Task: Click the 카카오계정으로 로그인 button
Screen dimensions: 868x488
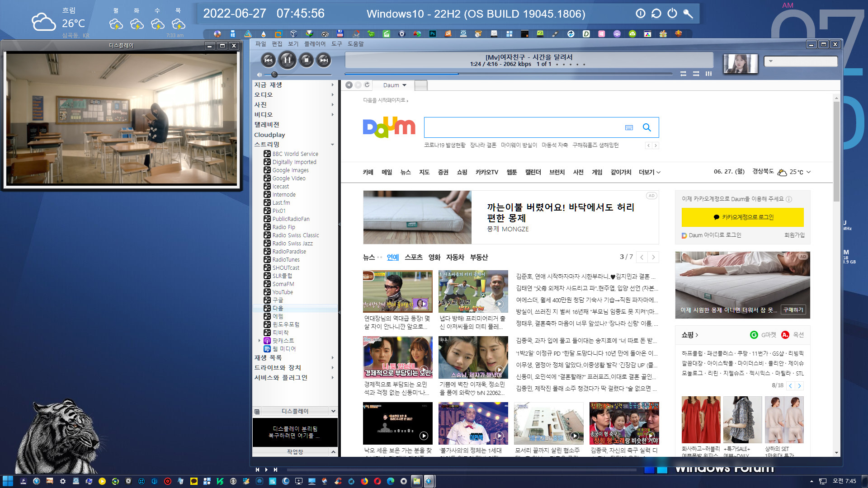Action: click(742, 217)
